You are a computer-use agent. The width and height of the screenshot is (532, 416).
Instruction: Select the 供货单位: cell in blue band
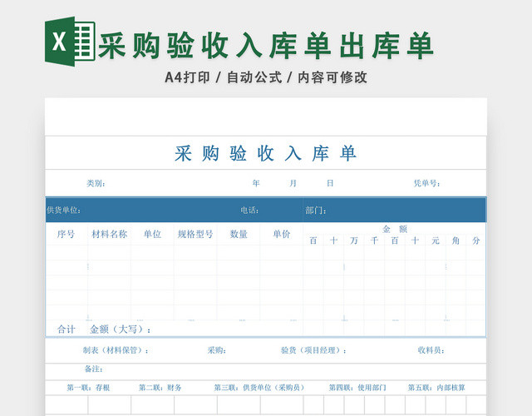point(64,210)
